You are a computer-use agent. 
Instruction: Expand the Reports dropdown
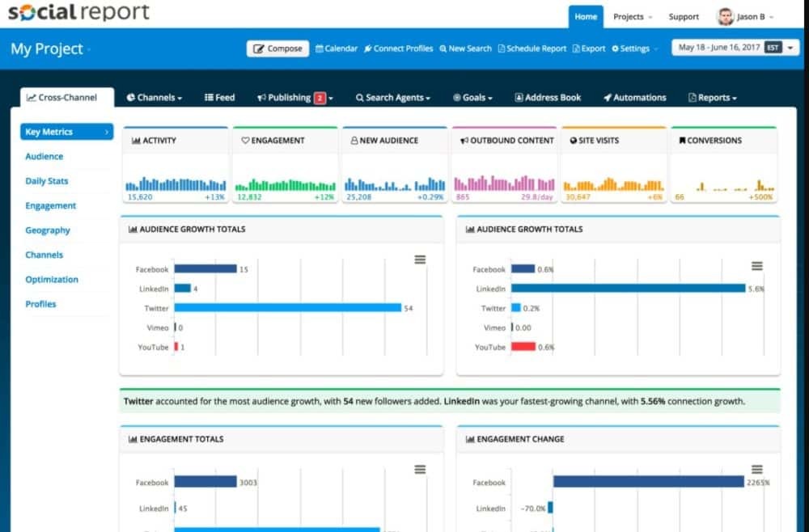point(712,97)
